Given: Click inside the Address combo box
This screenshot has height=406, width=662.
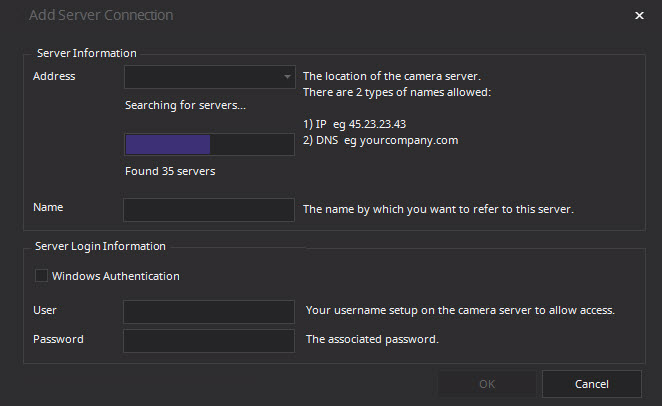Looking at the screenshot, I should point(209,77).
